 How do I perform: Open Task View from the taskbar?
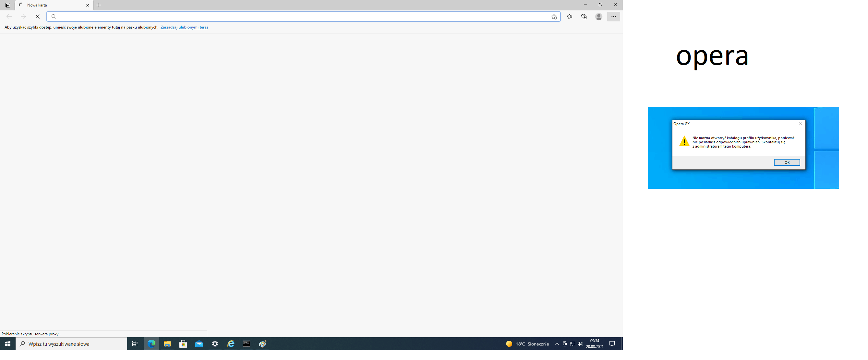point(135,344)
